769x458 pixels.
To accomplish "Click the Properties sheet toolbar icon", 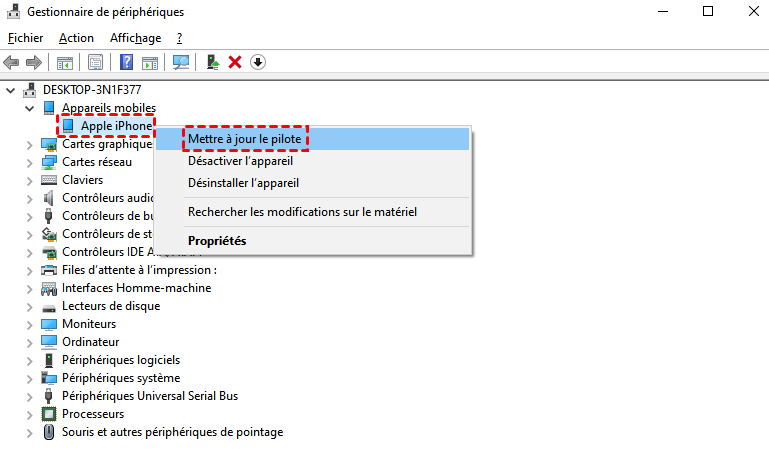I will pos(96,62).
